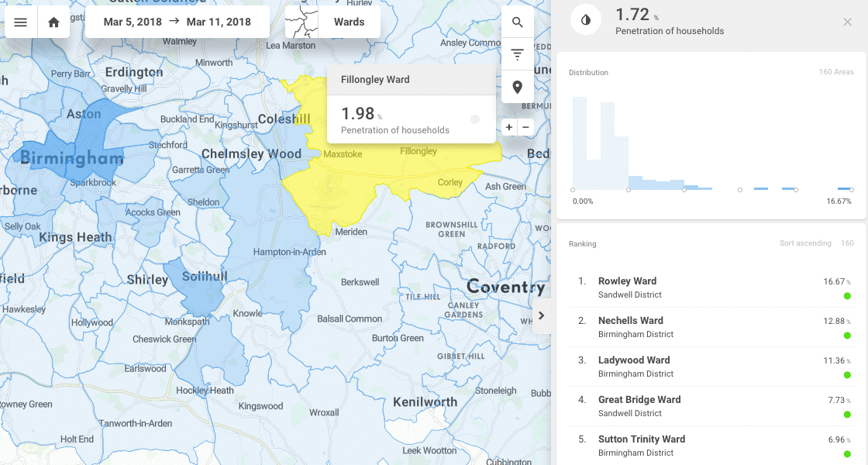
Task: Open the Wards layer selector
Action: click(x=350, y=22)
